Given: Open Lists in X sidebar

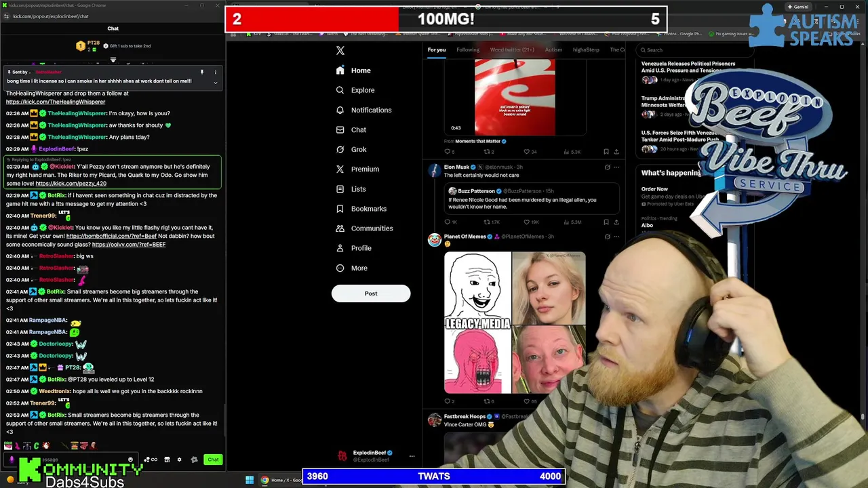Looking at the screenshot, I should [x=351, y=189].
